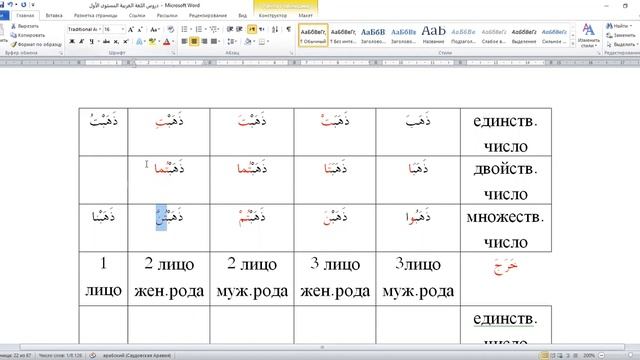Activate Format Painter (Формат по образцу)
Image resolution: width=640 pixels, height=360 pixels.
pyautogui.click(x=36, y=44)
